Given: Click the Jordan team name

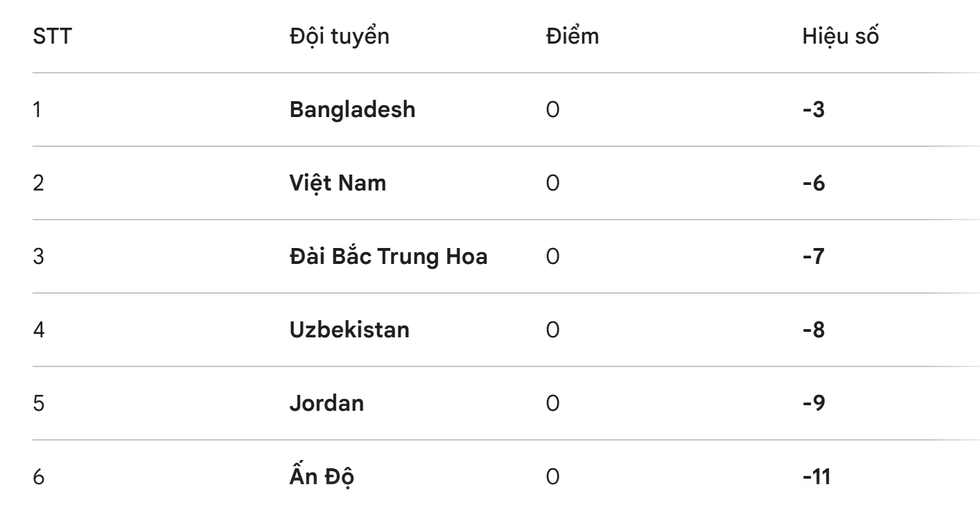Looking at the screenshot, I should click(x=326, y=403).
